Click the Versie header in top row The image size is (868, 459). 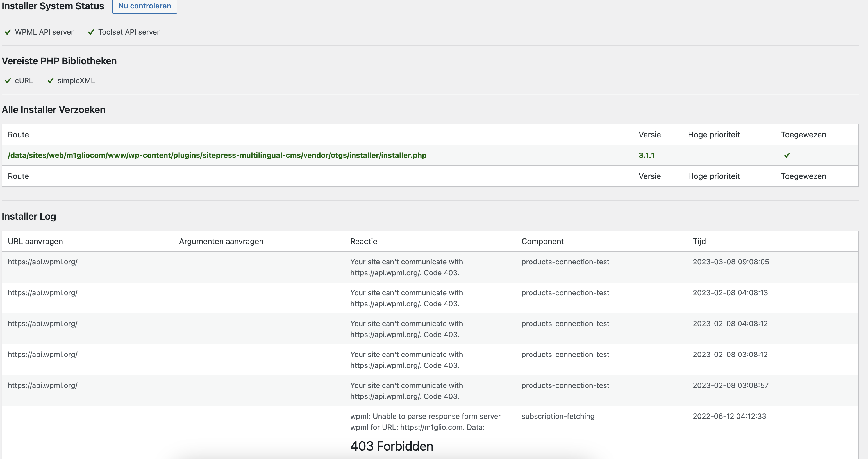pos(650,135)
